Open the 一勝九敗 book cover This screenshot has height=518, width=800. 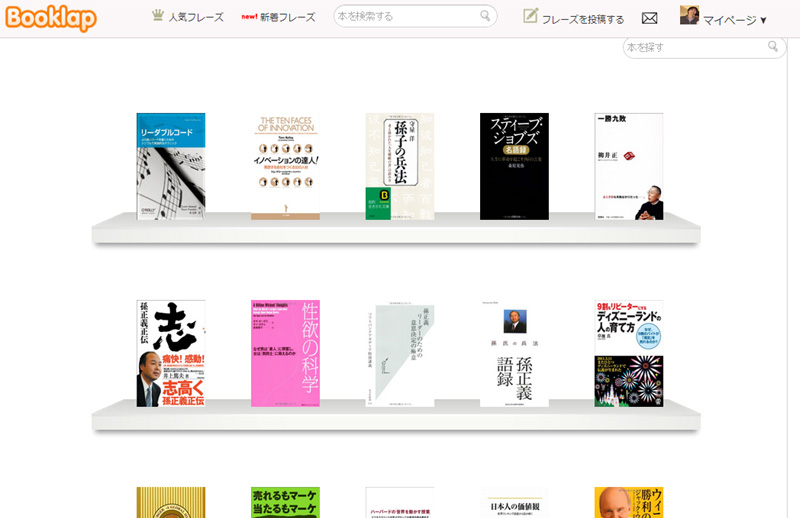pos(629,166)
